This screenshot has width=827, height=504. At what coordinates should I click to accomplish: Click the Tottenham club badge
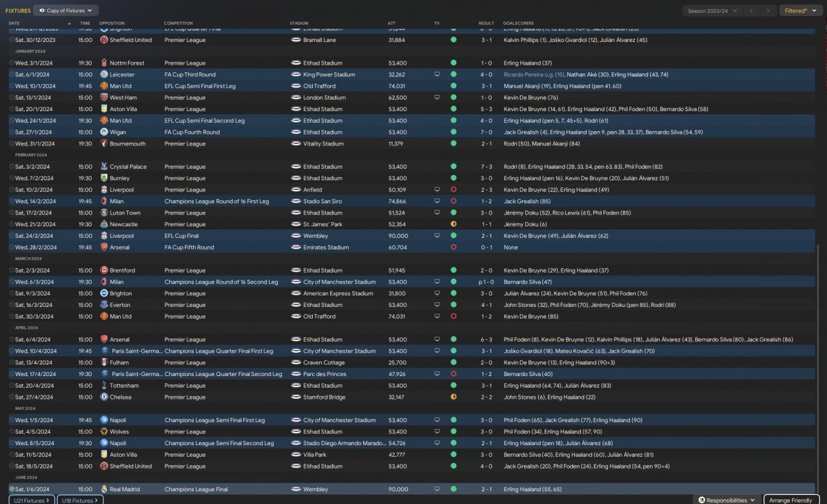[x=104, y=386]
